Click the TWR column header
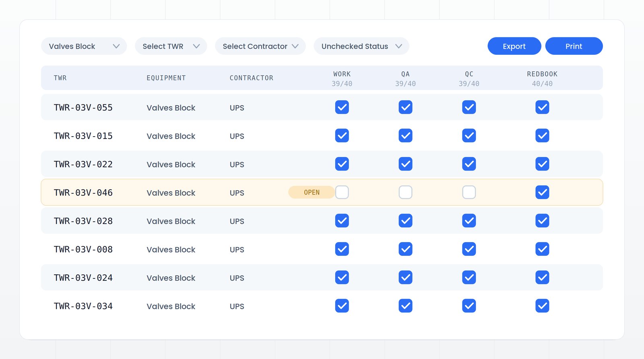This screenshot has height=359, width=644. click(60, 78)
